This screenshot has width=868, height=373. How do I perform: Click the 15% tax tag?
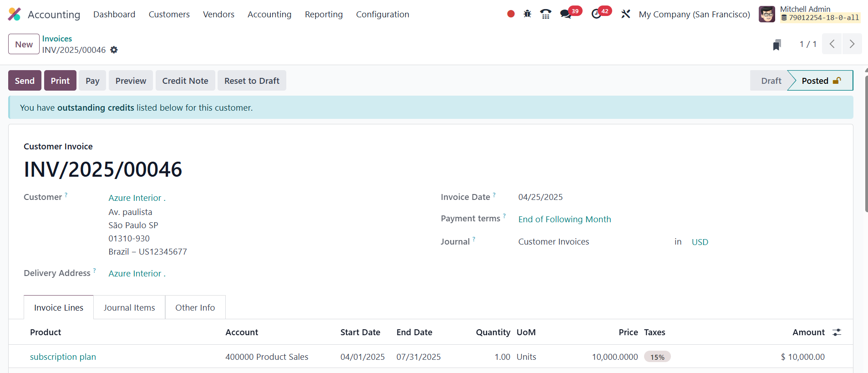pos(657,357)
